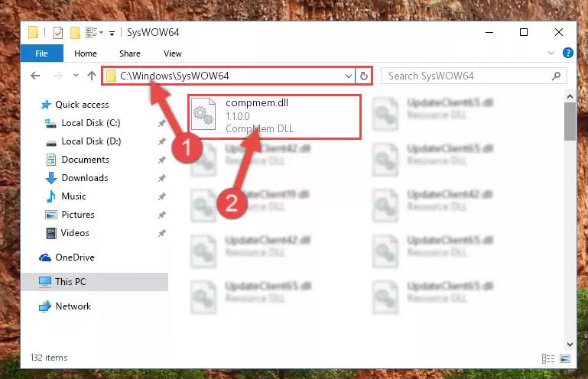The image size is (588, 379).
Task: Maximize the SysWOW64 window
Action: pyautogui.click(x=524, y=33)
